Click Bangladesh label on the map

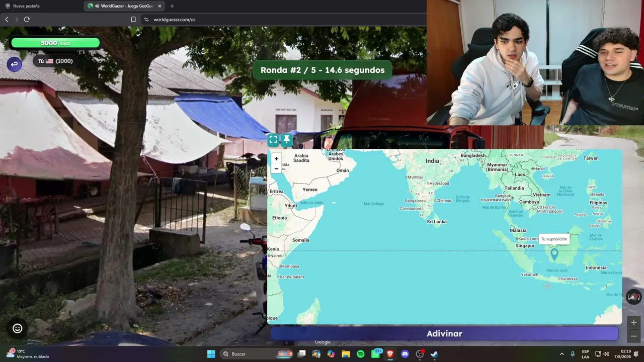click(473, 155)
